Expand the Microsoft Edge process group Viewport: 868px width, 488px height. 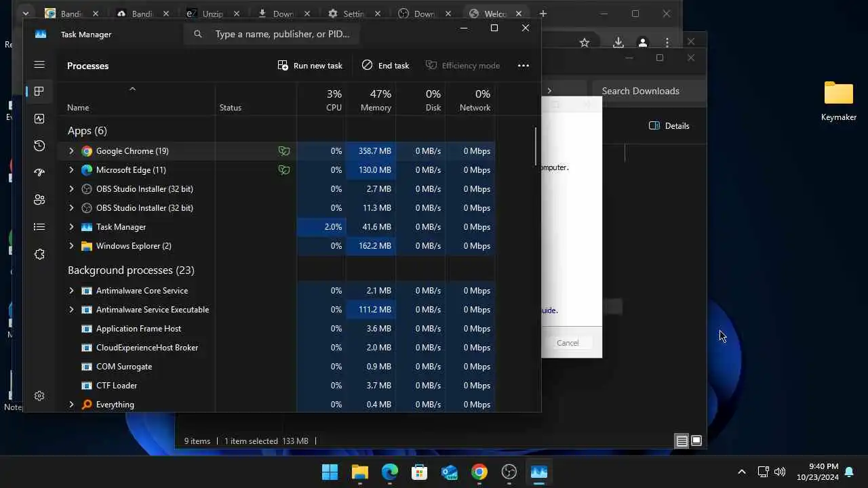coord(71,170)
